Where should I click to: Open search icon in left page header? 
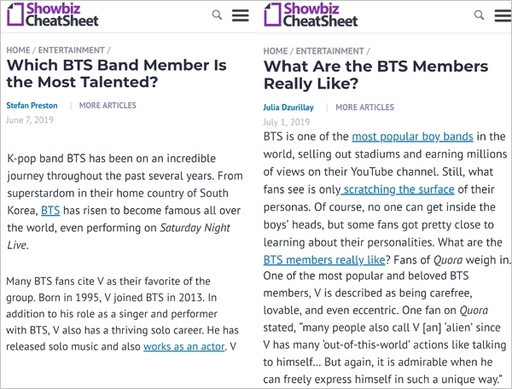(217, 15)
